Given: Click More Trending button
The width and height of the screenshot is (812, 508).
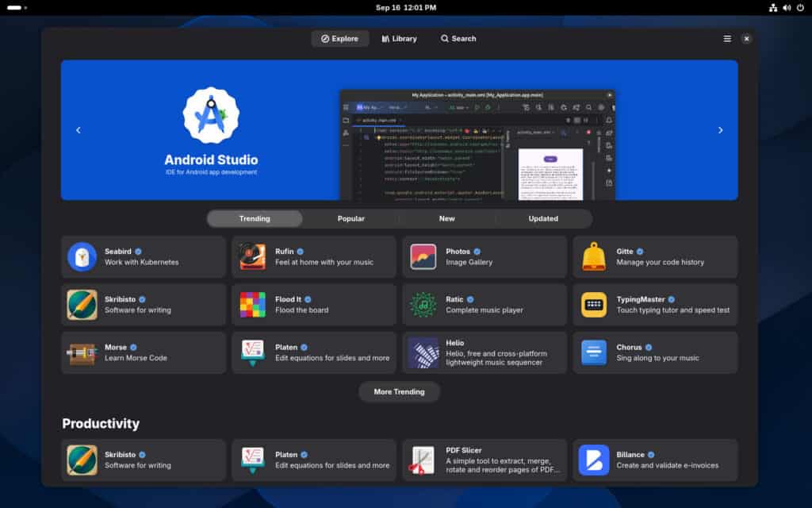Looking at the screenshot, I should coord(400,392).
